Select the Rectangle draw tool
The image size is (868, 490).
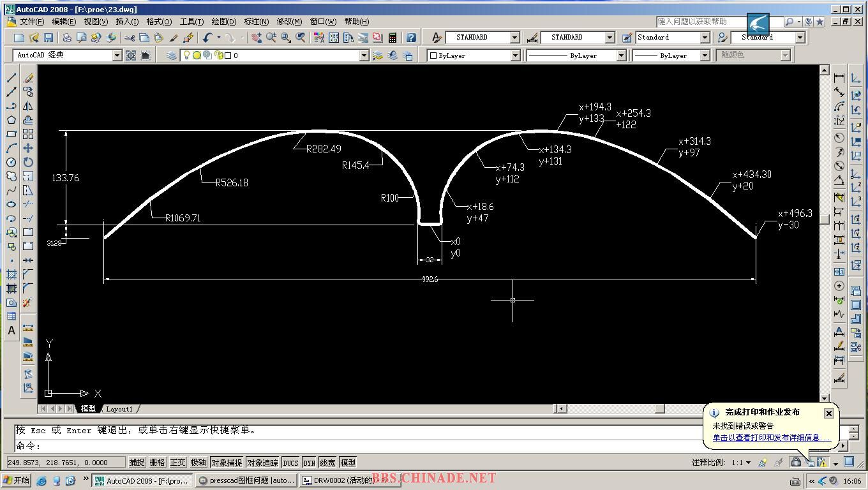tap(11, 134)
